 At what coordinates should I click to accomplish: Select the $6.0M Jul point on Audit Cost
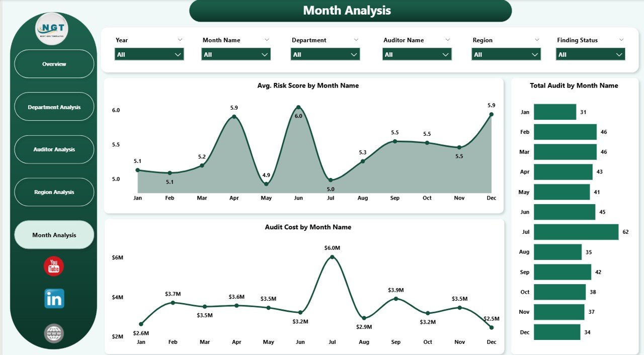point(332,256)
